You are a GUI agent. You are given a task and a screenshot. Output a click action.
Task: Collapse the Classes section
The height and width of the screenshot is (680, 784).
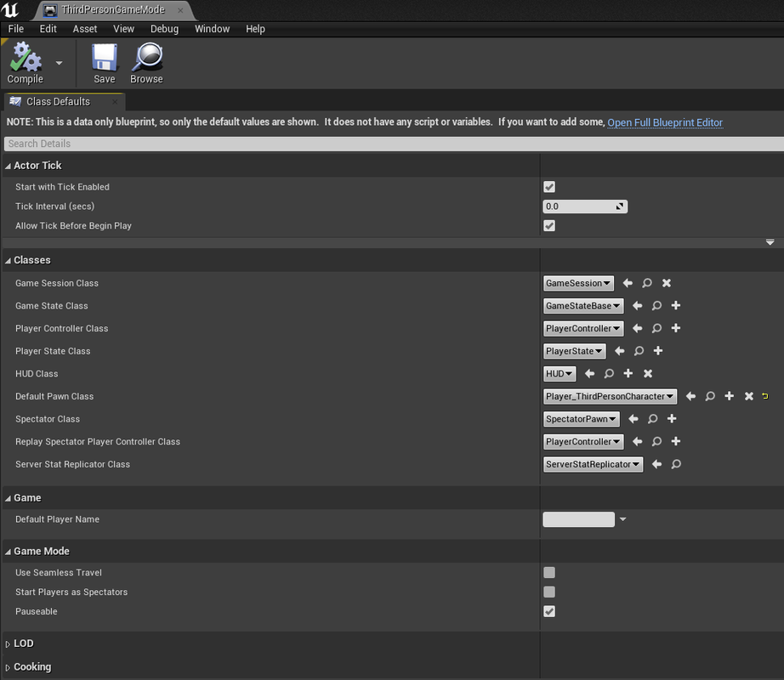pos(8,261)
